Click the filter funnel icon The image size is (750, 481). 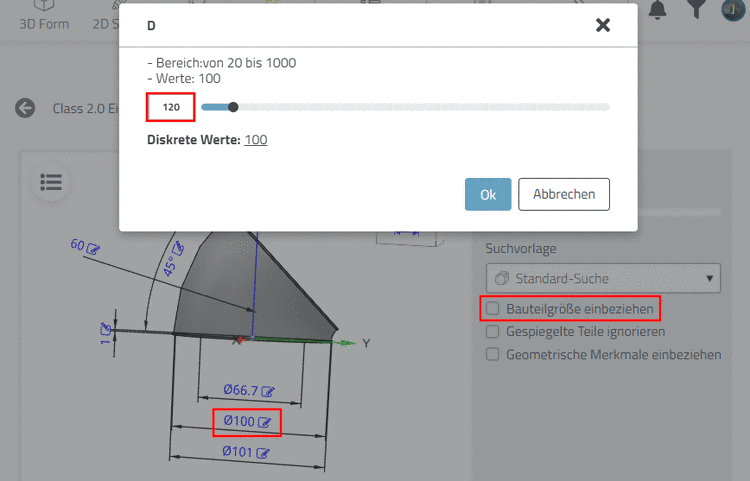[696, 9]
